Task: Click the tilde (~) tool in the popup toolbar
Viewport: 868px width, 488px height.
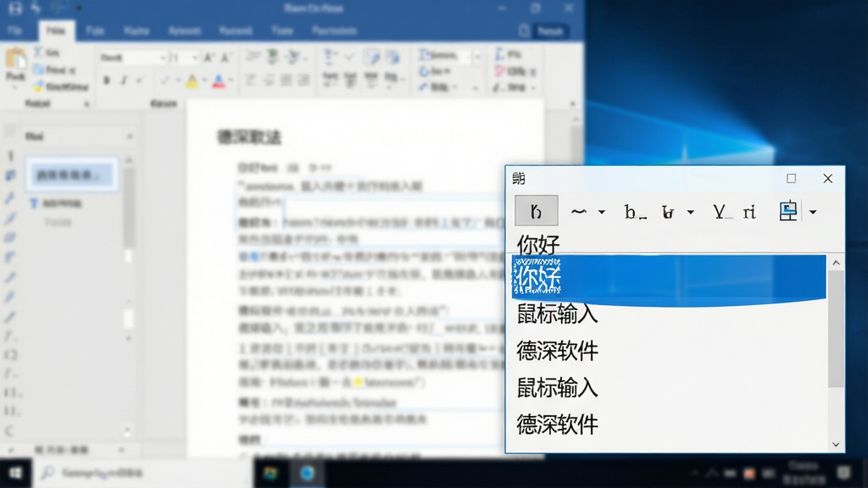Action: (x=578, y=211)
